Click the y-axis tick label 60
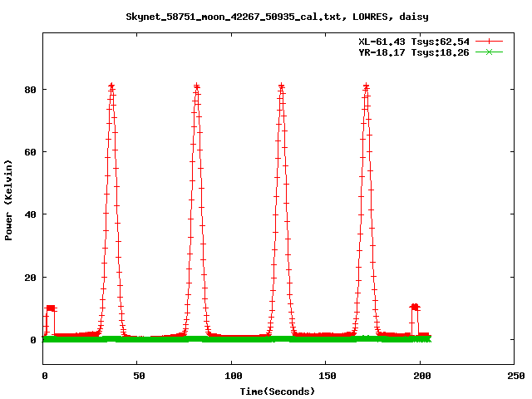Viewport: 532px width, 399px height. pyautogui.click(x=31, y=152)
